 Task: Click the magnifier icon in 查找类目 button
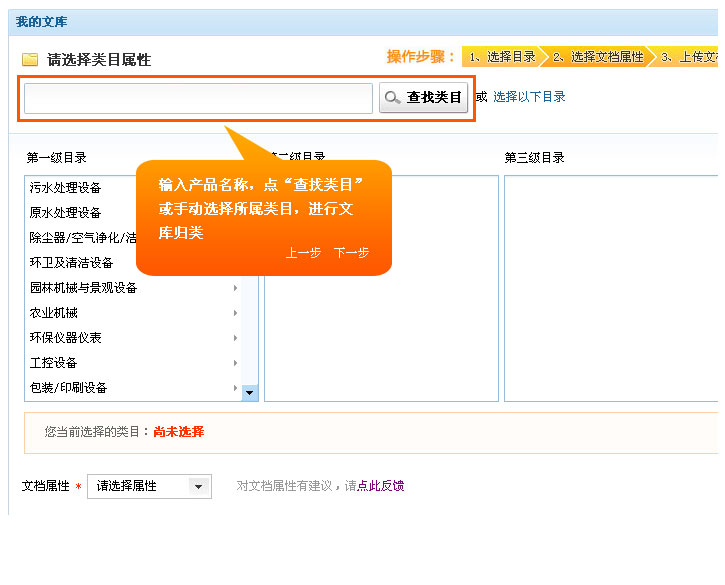(x=393, y=98)
